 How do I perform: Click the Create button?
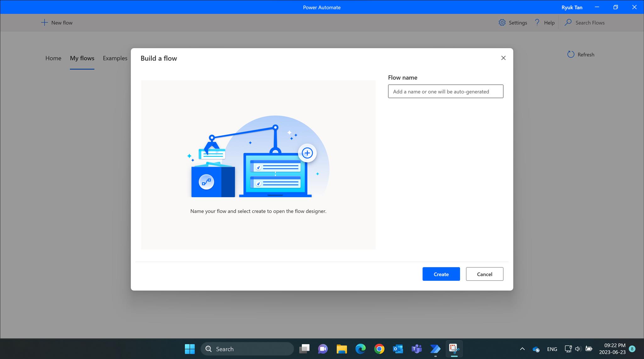pos(441,274)
